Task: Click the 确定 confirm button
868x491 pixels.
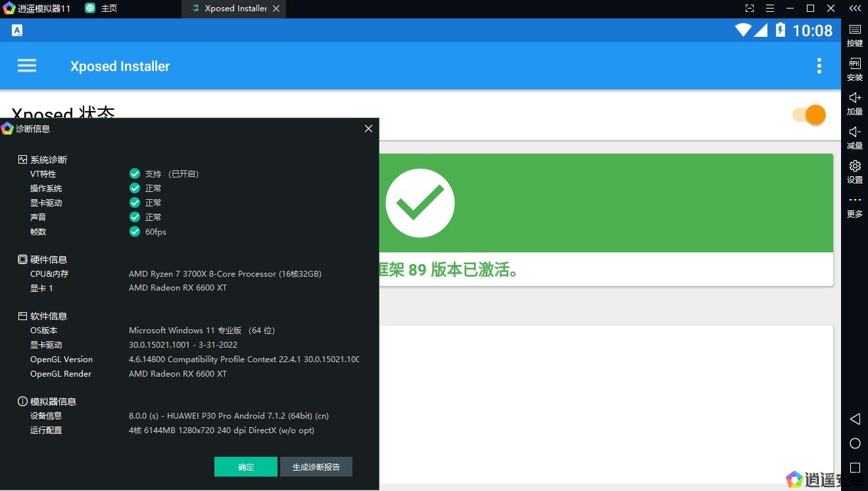Action: (245, 467)
